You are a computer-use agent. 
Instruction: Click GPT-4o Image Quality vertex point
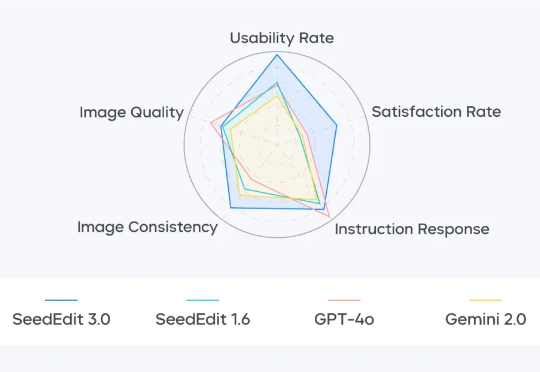tap(211, 123)
